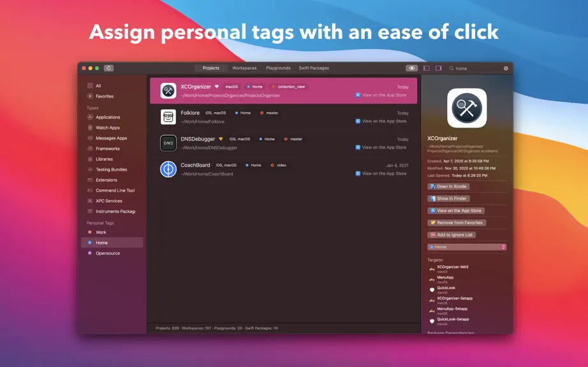Select the blue Home tag dot in sidebar
588x367 pixels.
point(90,243)
